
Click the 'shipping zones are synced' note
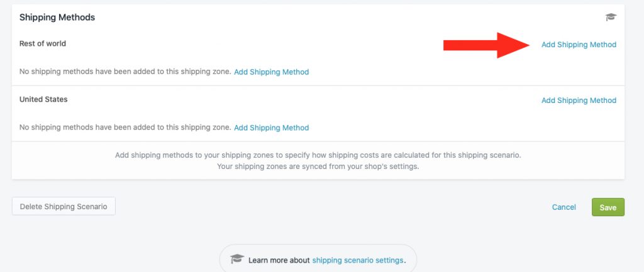point(318,167)
